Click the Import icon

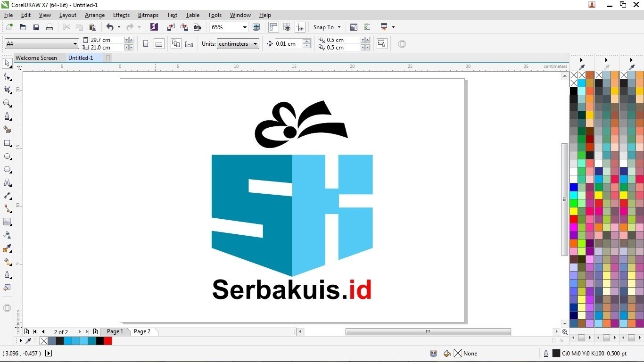(171, 27)
